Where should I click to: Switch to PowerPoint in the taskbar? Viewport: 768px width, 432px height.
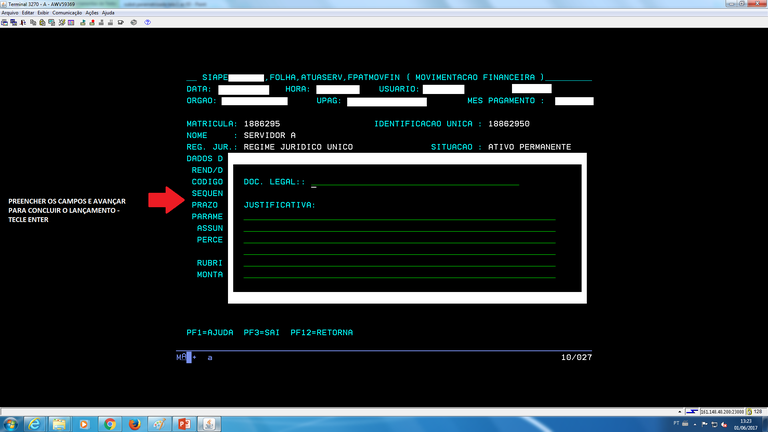pyautogui.click(x=184, y=424)
